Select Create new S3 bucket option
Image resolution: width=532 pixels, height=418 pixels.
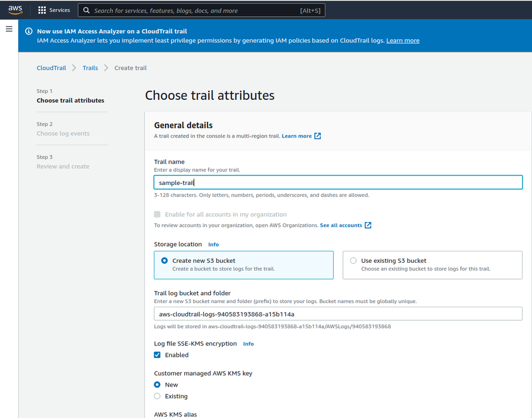click(x=244, y=265)
